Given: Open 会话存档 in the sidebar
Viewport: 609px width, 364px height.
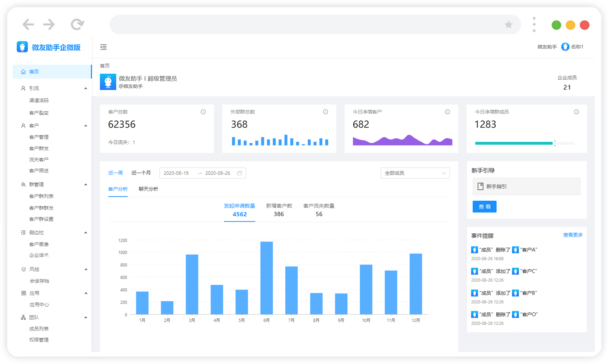Looking at the screenshot, I should [39, 281].
